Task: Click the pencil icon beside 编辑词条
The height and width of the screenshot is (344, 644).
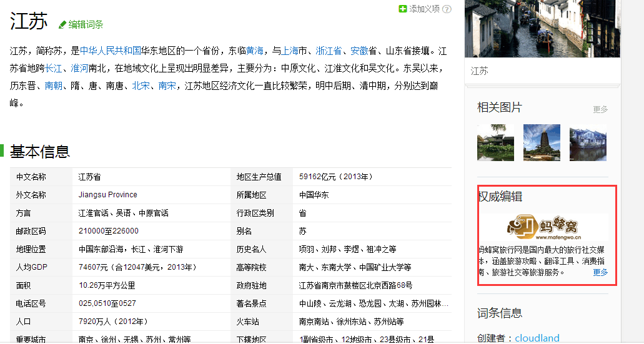Action: coord(62,25)
